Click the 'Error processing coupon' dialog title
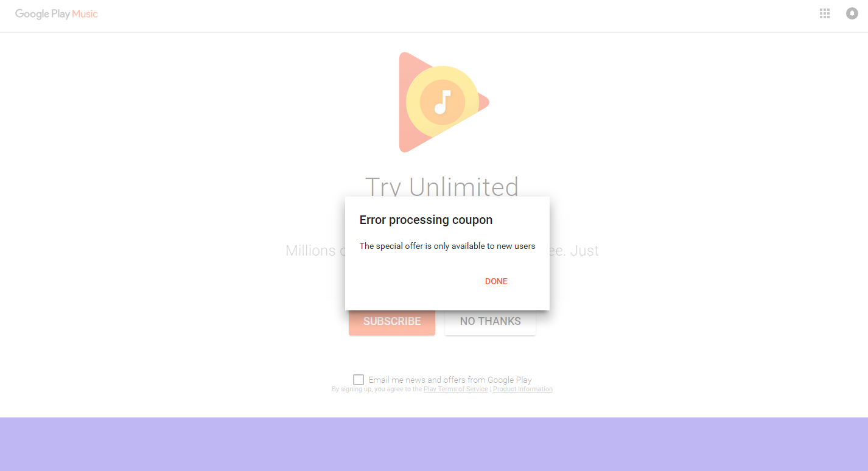This screenshot has height=471, width=868. click(426, 220)
